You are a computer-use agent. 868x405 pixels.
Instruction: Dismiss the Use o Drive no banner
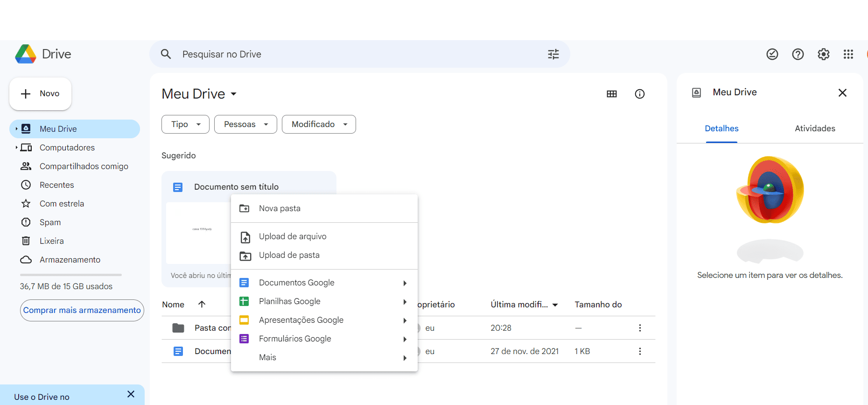131,394
